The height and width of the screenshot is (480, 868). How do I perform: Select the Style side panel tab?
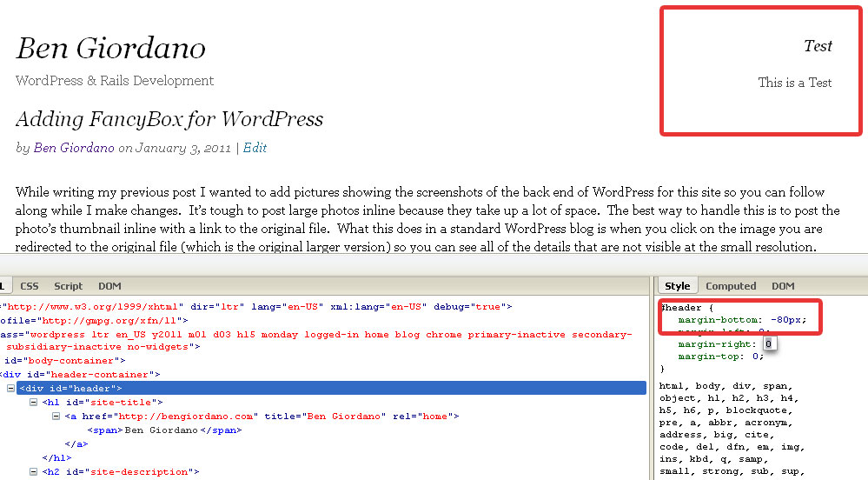point(677,286)
